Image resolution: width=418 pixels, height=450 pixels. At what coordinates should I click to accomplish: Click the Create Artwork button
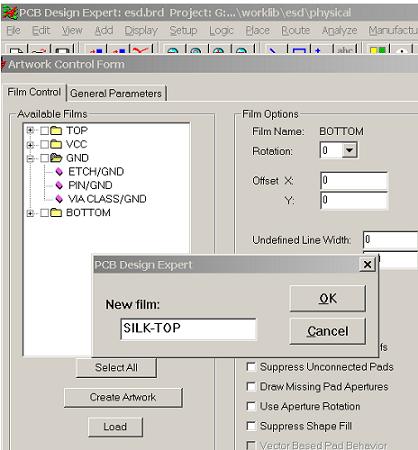[123, 397]
